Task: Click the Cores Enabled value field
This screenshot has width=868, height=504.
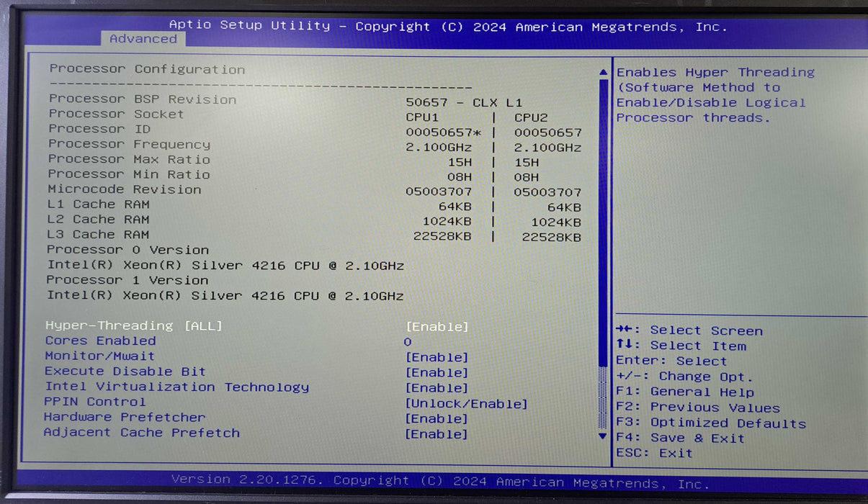Action: 408,342
